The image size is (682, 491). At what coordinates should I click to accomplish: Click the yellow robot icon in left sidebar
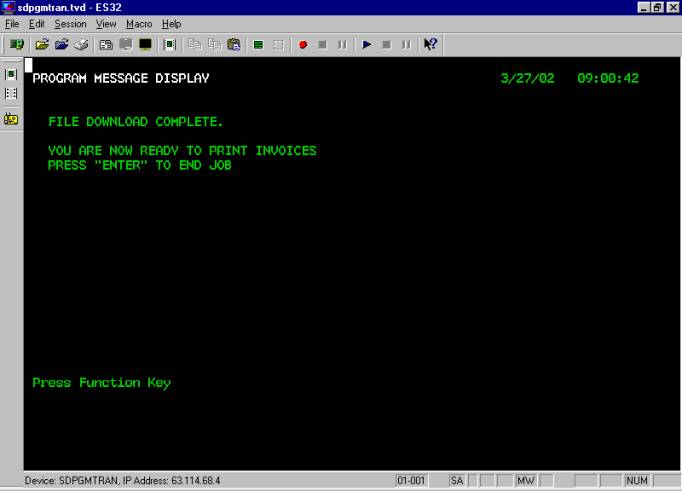[11, 119]
